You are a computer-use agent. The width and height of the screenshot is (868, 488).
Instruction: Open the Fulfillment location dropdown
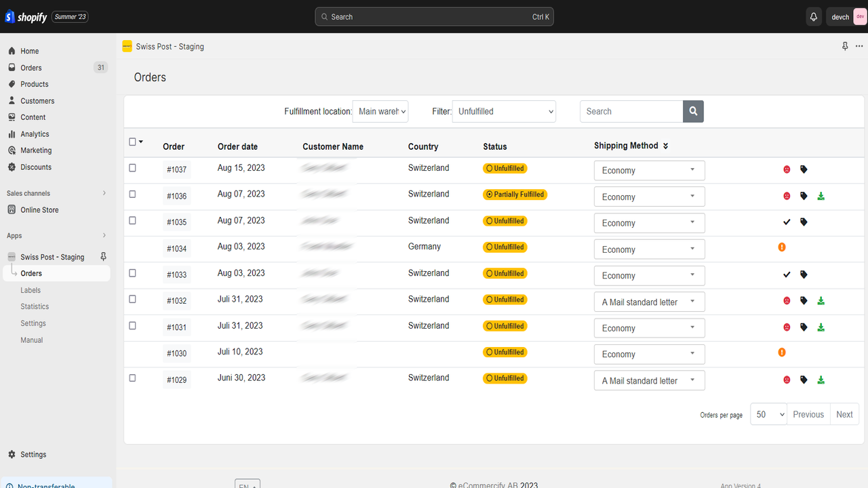pyautogui.click(x=380, y=111)
